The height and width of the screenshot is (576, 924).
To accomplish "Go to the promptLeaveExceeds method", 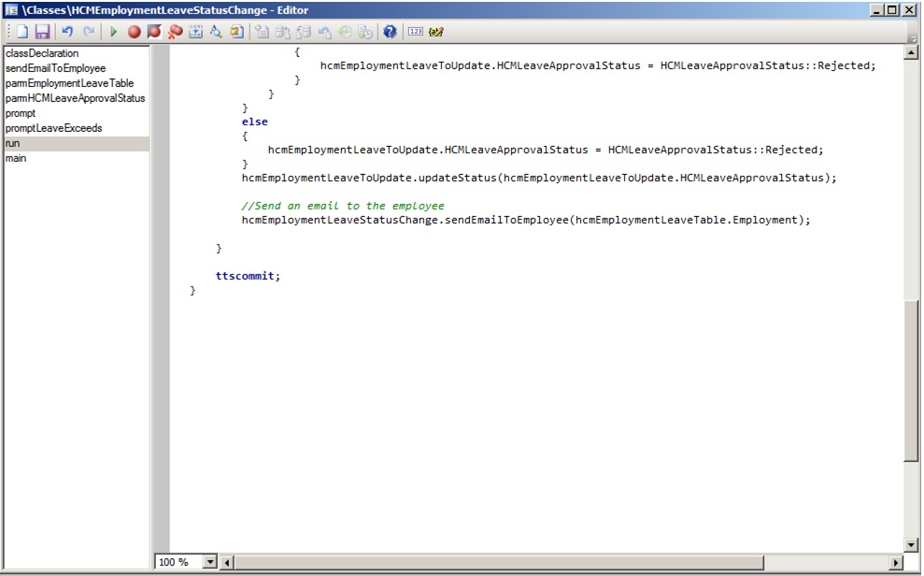I will [53, 128].
